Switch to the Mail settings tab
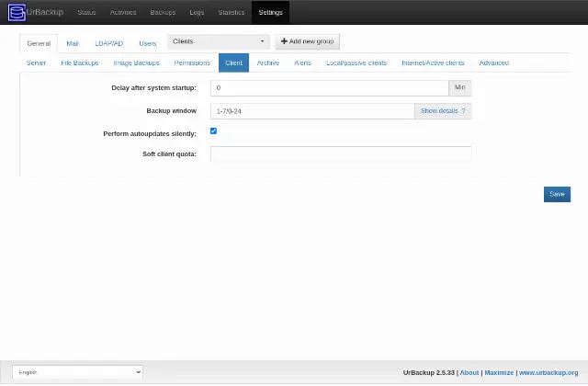The height and width of the screenshot is (386, 588). click(73, 43)
